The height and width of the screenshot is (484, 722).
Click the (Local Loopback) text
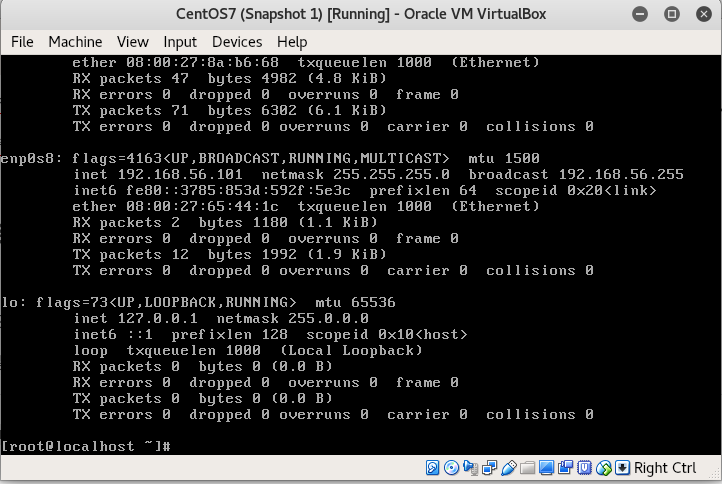click(x=351, y=351)
